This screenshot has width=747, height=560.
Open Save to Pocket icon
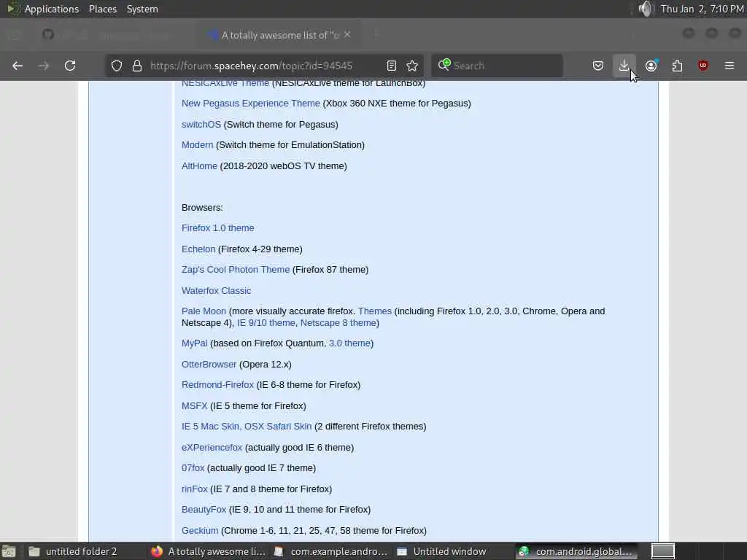click(x=598, y=66)
